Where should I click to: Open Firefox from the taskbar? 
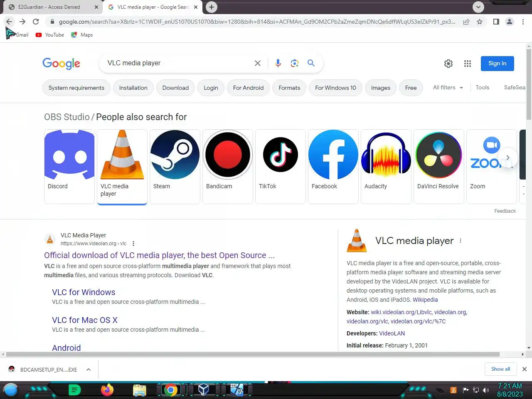(x=107, y=390)
